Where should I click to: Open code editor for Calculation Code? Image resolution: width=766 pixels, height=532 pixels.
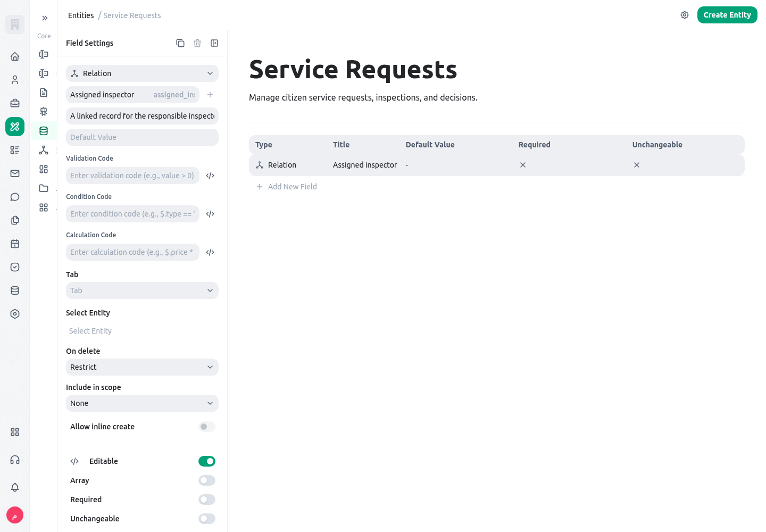(210, 252)
